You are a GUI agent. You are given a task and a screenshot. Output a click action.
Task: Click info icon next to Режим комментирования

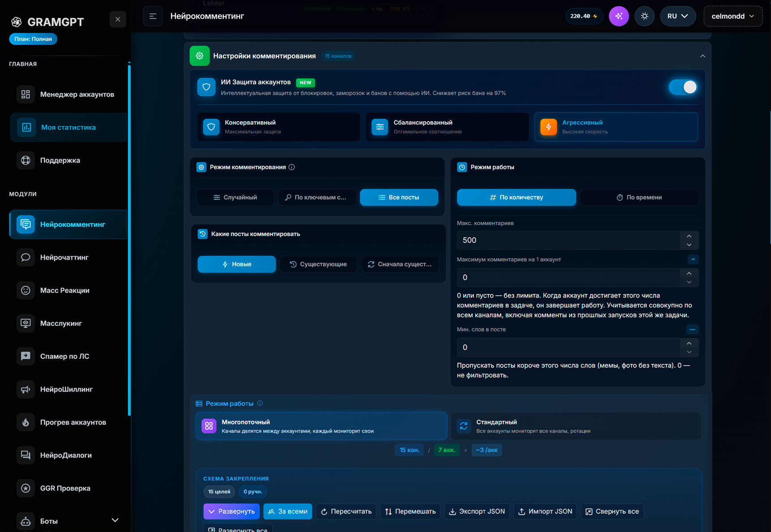click(292, 167)
